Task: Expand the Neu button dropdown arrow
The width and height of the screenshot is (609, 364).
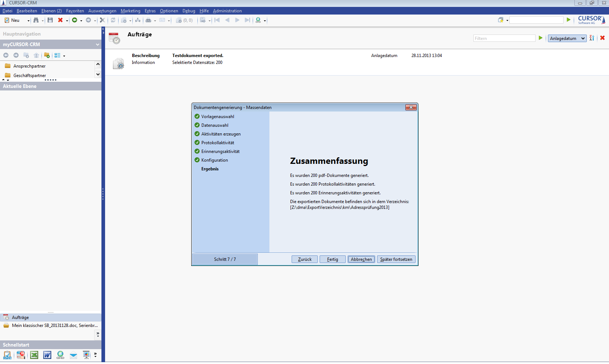Action: coord(29,21)
